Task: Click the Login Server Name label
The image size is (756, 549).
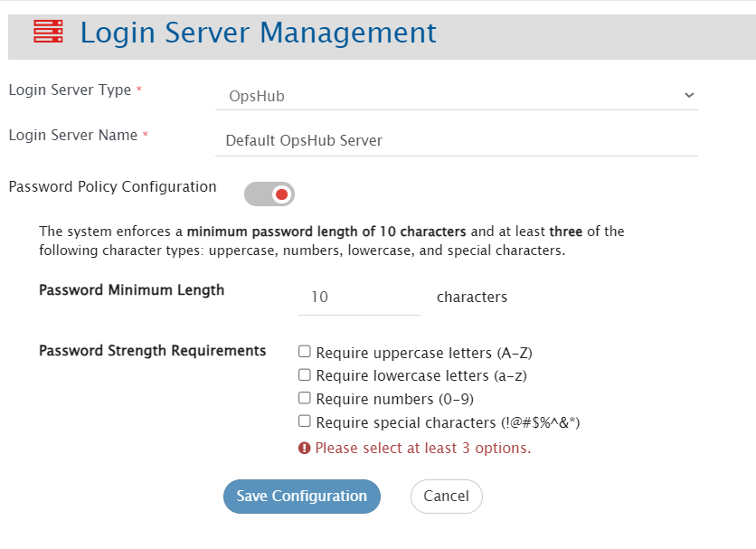Action: click(72, 135)
